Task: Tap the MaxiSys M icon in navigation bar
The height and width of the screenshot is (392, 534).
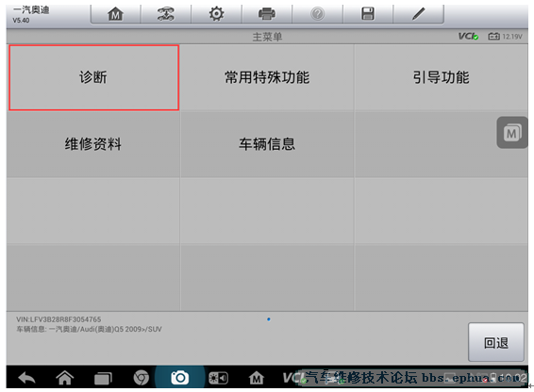Action: (x=256, y=378)
